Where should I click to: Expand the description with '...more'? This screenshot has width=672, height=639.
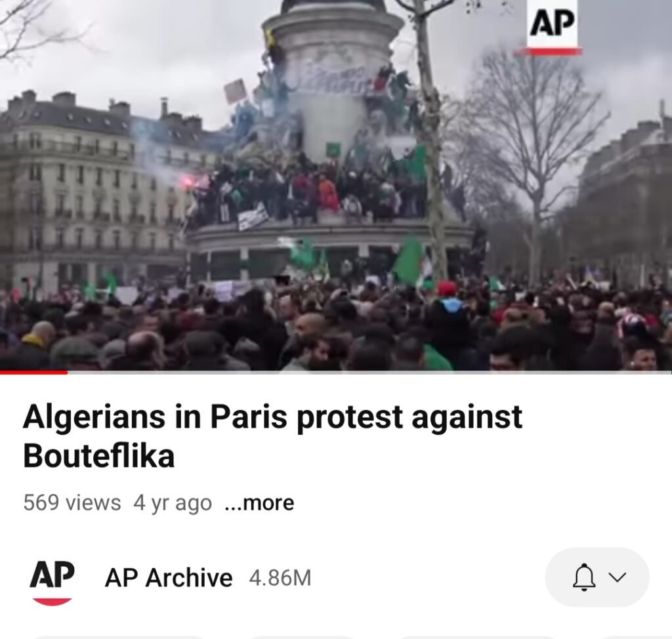[259, 503]
